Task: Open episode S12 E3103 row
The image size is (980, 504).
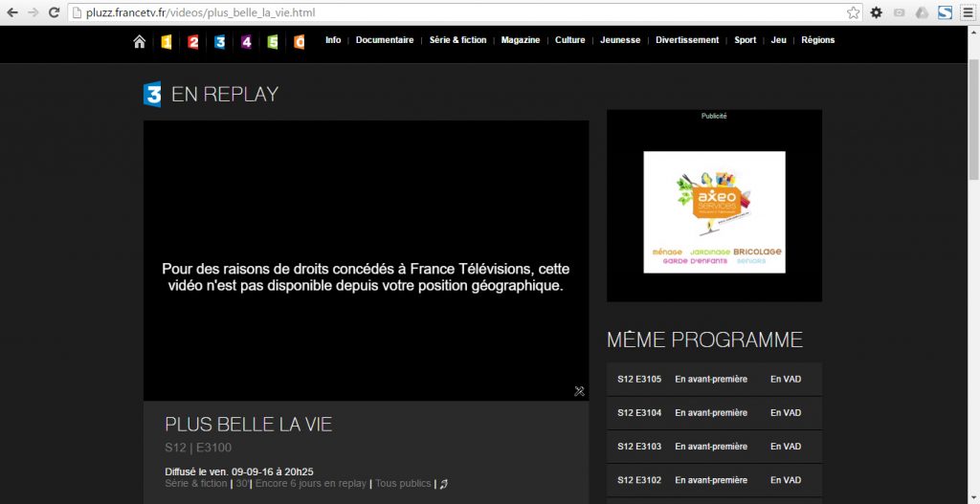Action: (714, 447)
